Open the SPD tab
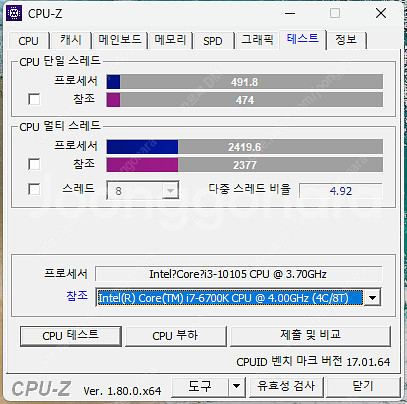The image size is (407, 404). pos(213,41)
